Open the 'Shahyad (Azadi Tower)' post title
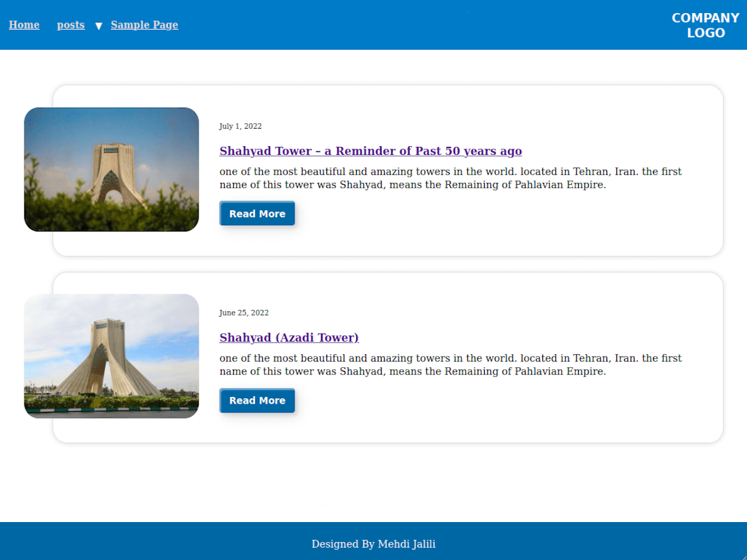The height and width of the screenshot is (560, 747). [289, 338]
